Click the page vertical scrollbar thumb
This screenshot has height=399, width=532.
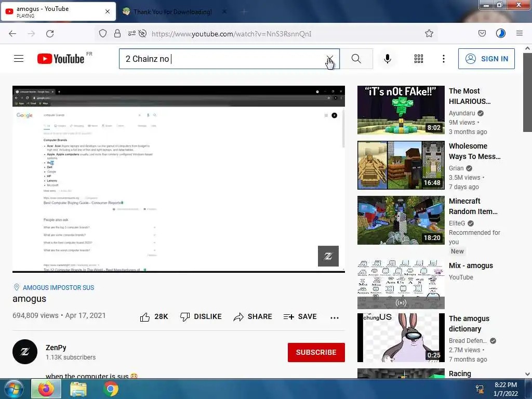point(527,91)
